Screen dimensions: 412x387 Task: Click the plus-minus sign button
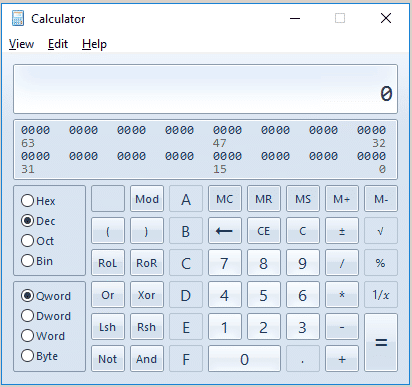342,231
